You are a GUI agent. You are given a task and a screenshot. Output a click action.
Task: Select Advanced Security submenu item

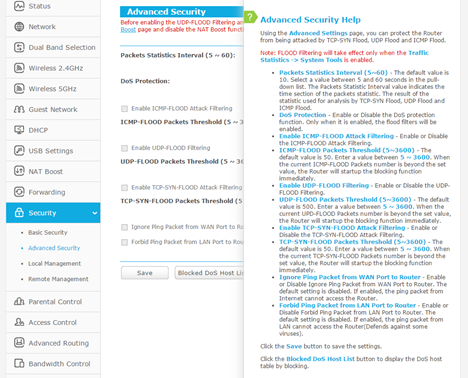[54, 248]
